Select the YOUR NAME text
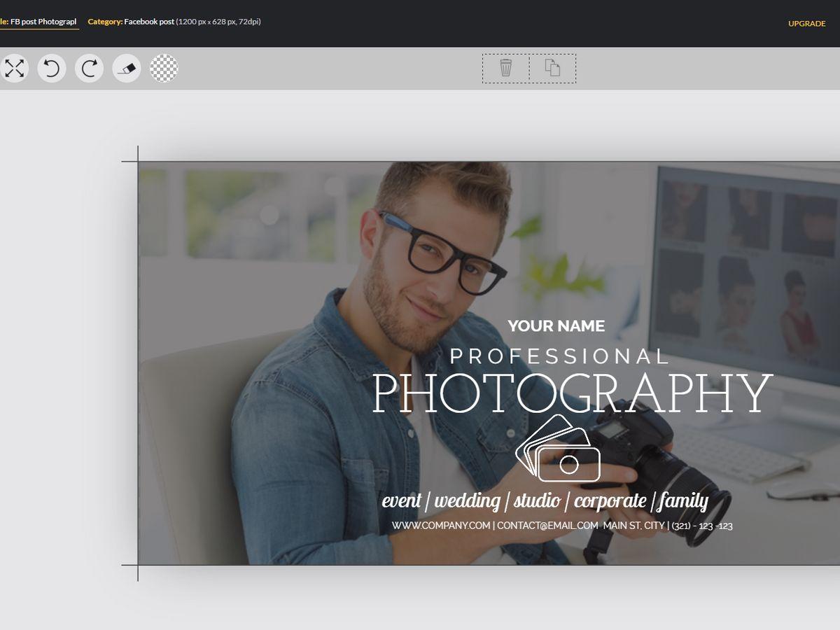 tap(556, 325)
